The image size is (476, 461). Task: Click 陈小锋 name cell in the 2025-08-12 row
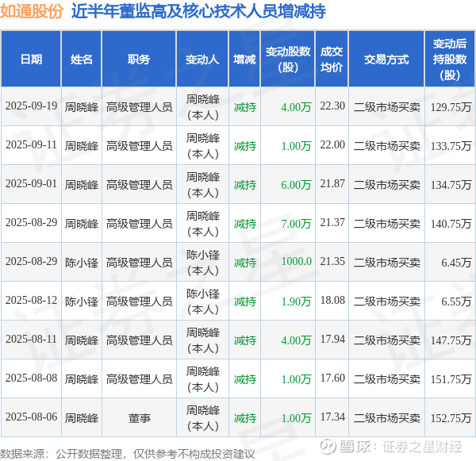(x=82, y=302)
